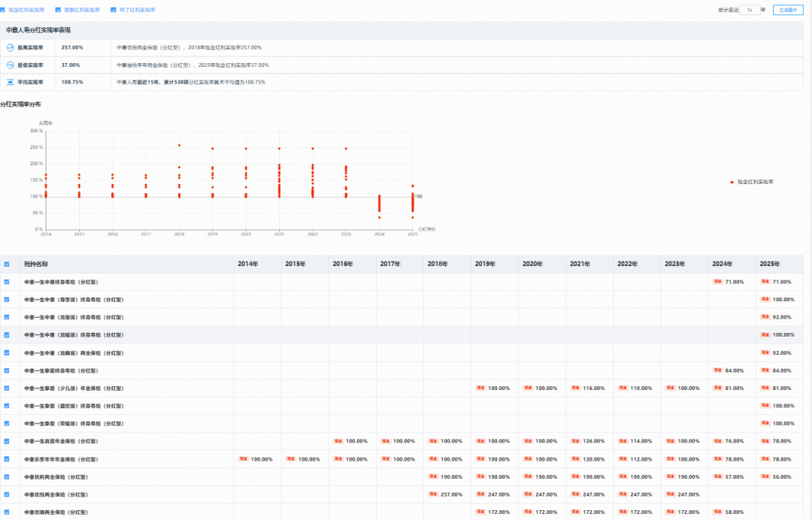This screenshot has width=812, height=520.
Task: Click 现金 tag in 2016年 for 中意一生真爱年金保险
Action: coord(338,441)
